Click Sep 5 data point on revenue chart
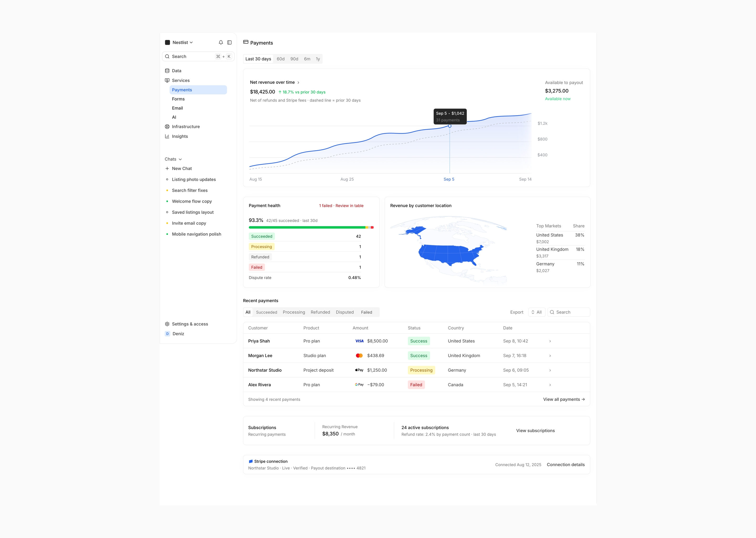Screen dimensions: 756x538 point(450,126)
